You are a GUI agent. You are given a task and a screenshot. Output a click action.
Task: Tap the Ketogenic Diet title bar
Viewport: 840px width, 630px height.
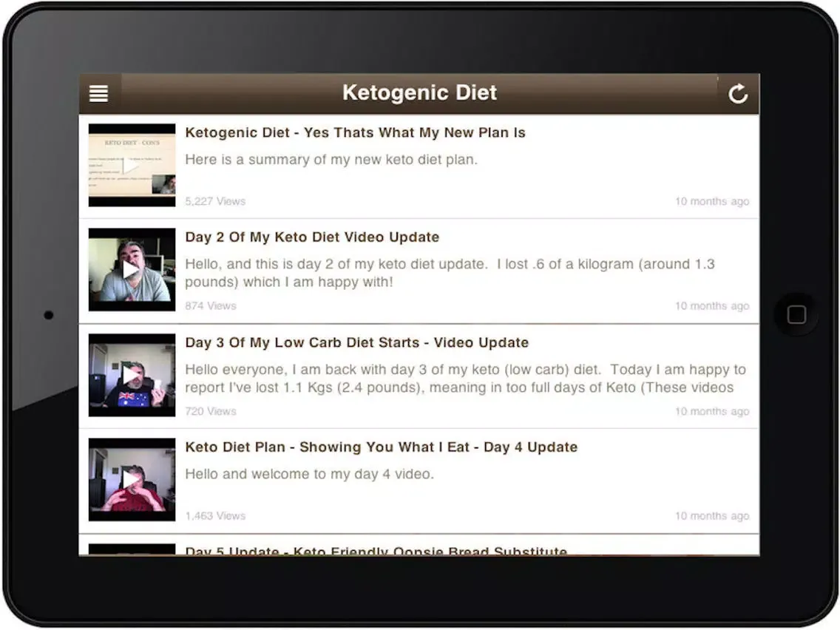419,92
